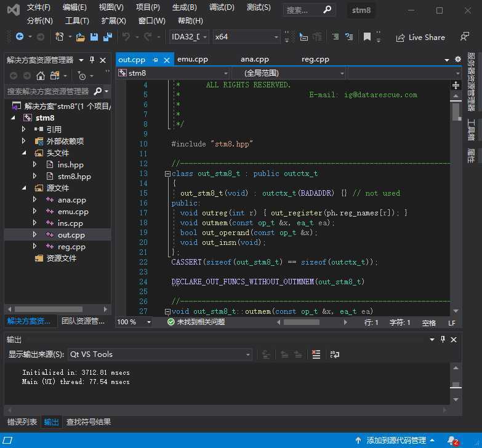Select the 资源文件 folder
This screenshot has width=482, height=448.
tap(61, 258)
